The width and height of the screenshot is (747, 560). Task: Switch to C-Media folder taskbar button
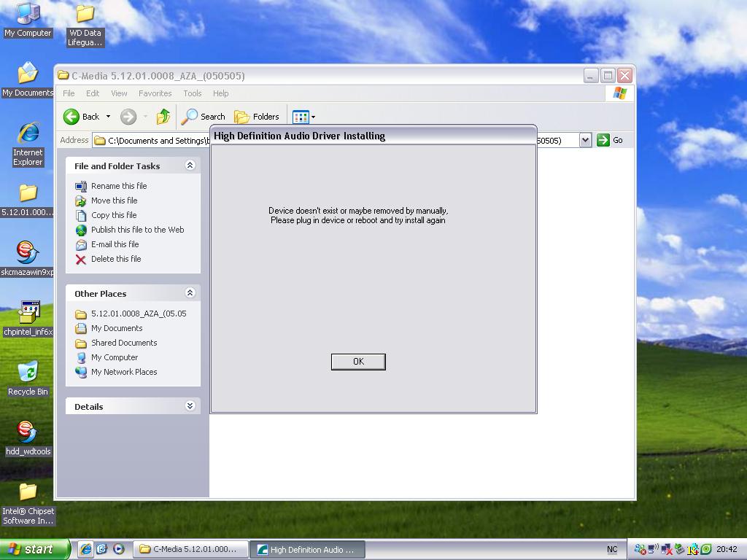pos(190,549)
